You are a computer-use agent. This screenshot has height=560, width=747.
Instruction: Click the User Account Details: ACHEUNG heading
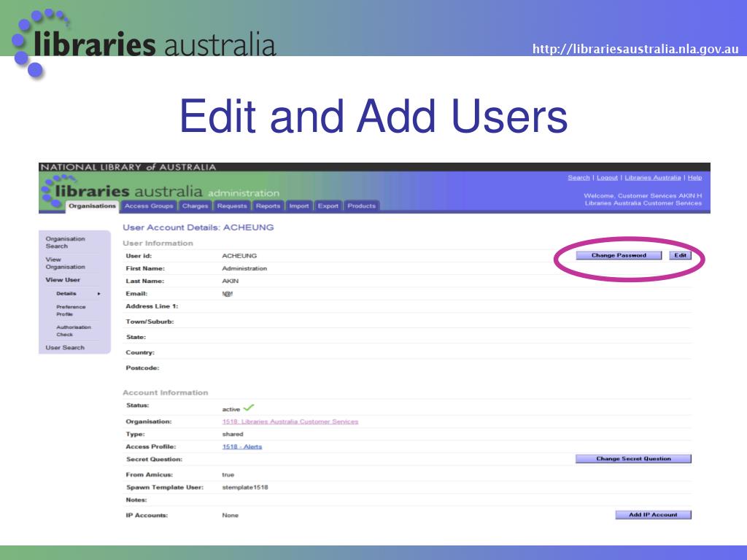[198, 227]
